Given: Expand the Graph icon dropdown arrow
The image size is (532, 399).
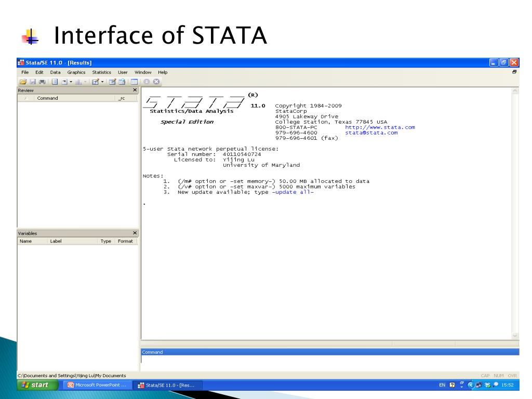Looking at the screenshot, I should (85, 82).
